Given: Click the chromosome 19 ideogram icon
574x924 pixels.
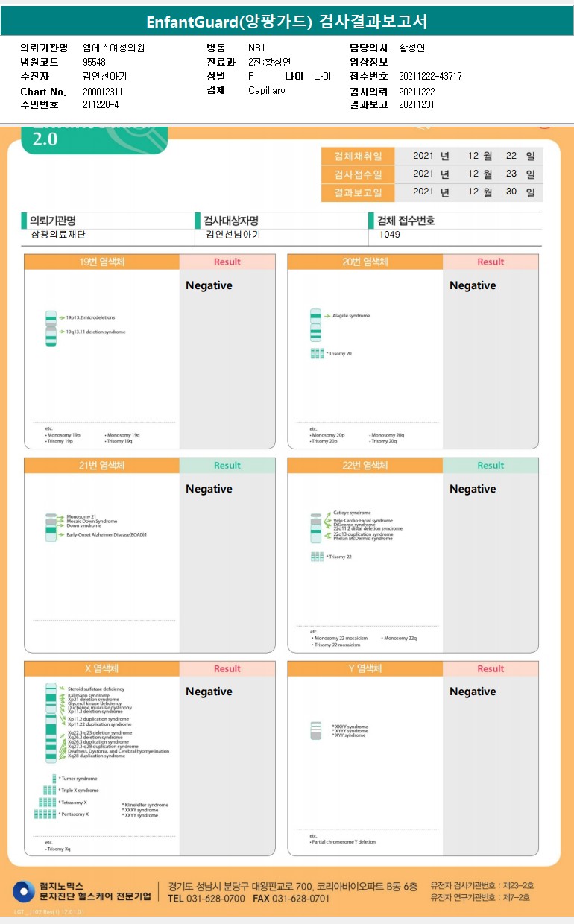Looking at the screenshot, I should [x=51, y=329].
